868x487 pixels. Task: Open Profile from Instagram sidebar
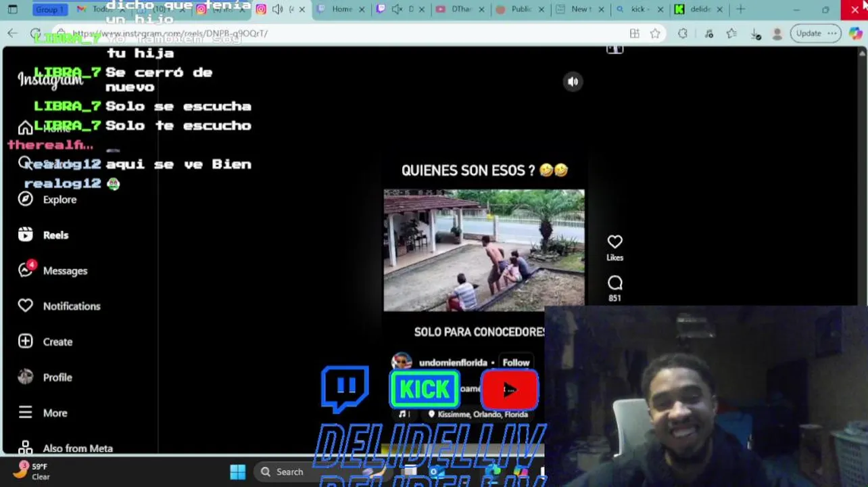45,377
